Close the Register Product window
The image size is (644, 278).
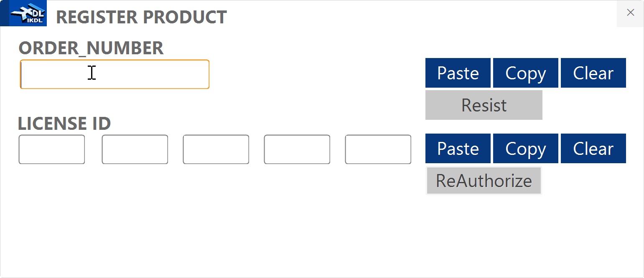[630, 13]
